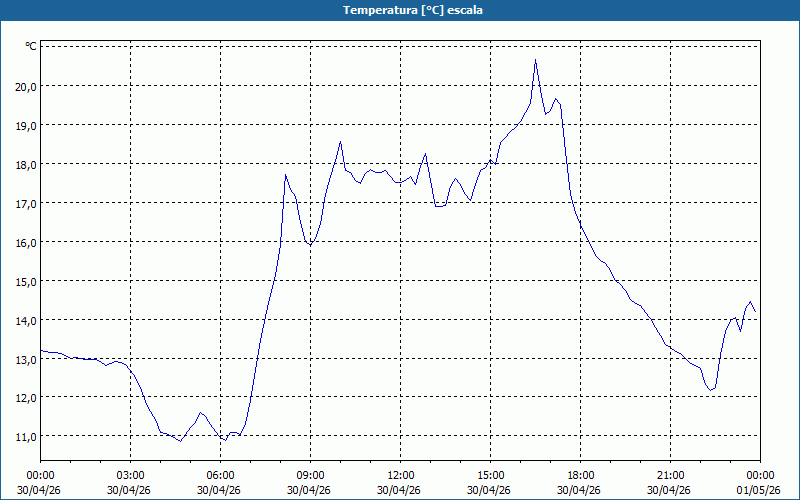The height and width of the screenshot is (500, 800).
Task: Click the 17,0 y-axis label
Action: pyautogui.click(x=26, y=204)
